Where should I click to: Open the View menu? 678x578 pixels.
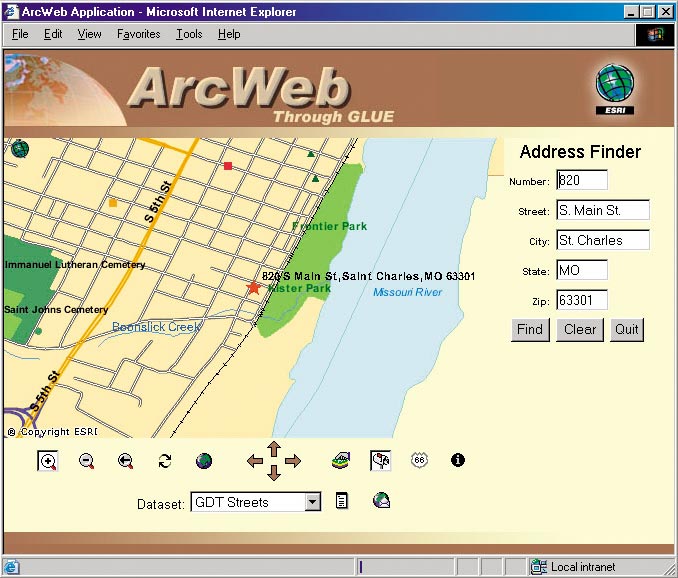tap(89, 34)
